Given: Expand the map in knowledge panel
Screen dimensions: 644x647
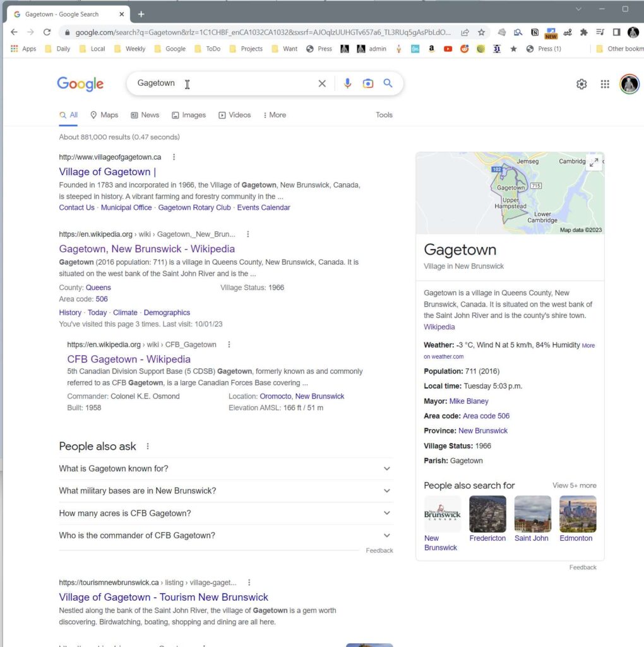Looking at the screenshot, I should click(x=593, y=162).
